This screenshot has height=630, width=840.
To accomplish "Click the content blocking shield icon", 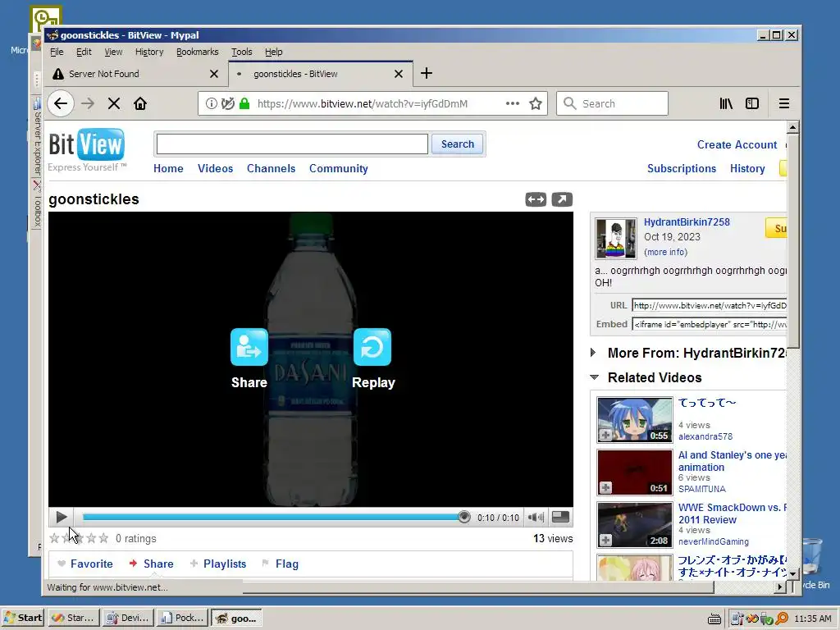I will tap(228, 103).
